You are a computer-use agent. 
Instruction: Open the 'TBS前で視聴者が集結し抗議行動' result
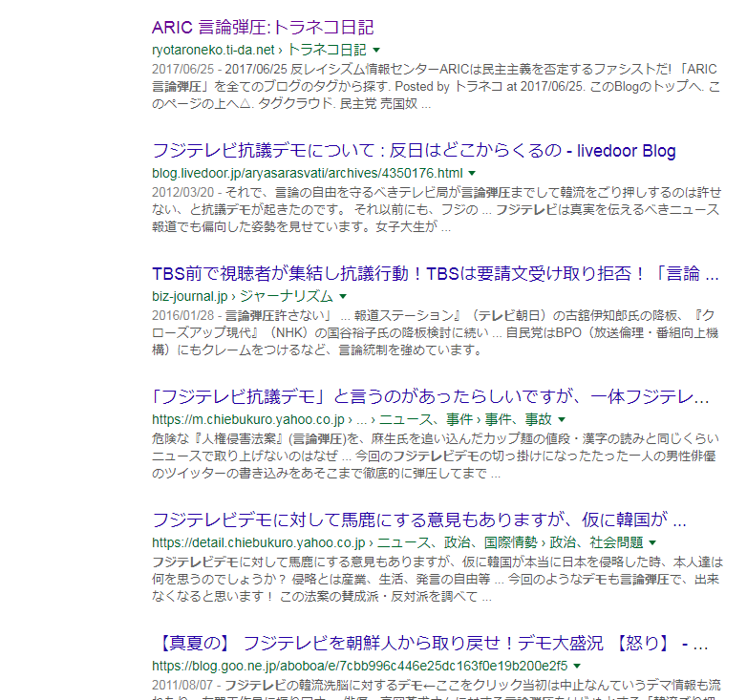pos(435,274)
